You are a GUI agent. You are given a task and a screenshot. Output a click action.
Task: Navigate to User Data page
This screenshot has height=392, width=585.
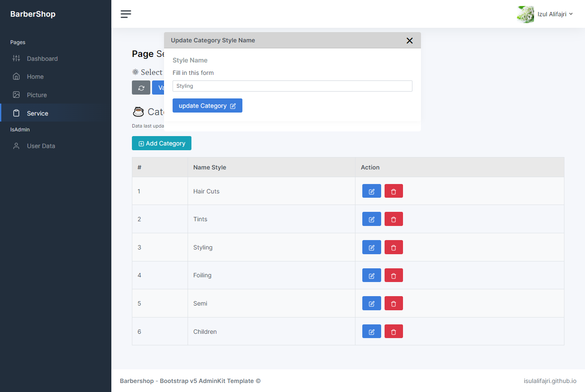click(41, 146)
